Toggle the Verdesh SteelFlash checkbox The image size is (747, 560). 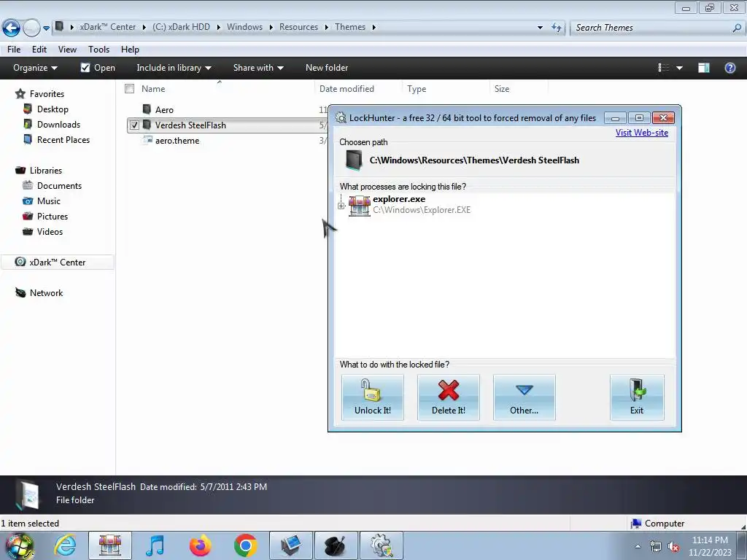pyautogui.click(x=134, y=125)
